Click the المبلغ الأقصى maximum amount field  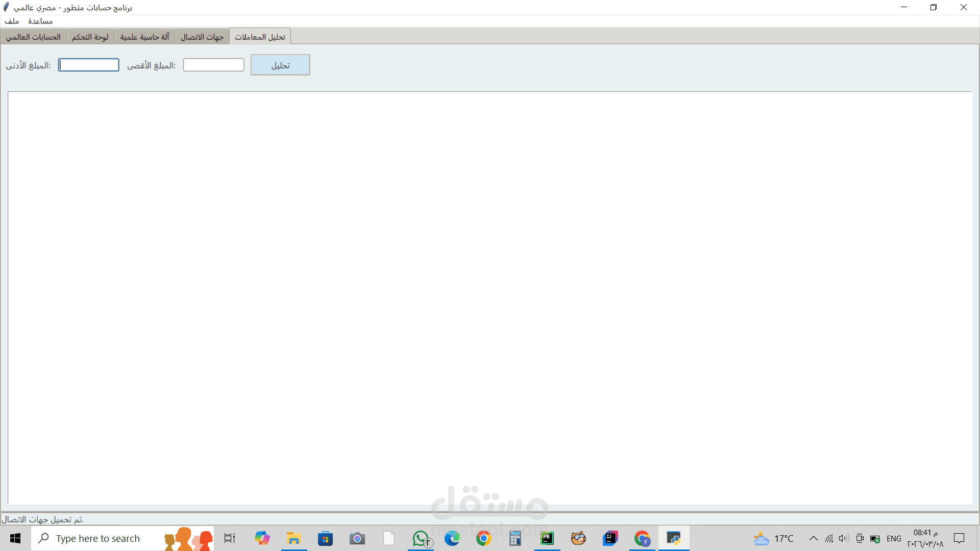click(213, 65)
